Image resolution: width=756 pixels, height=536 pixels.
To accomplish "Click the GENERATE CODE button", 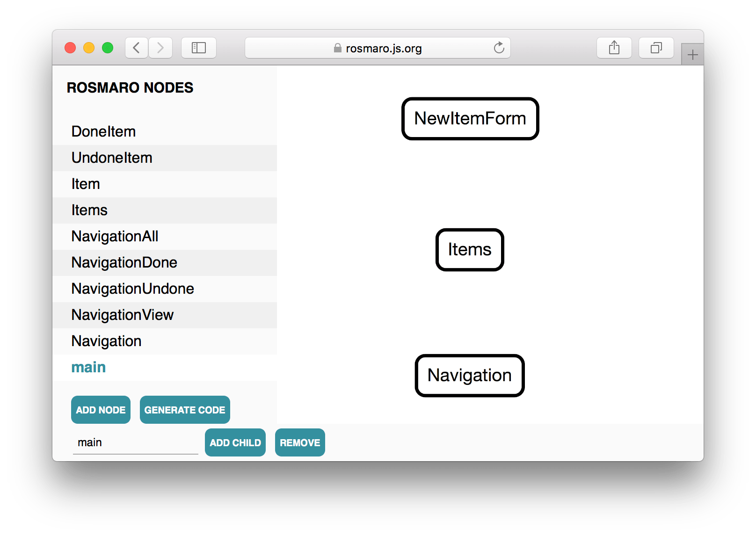I will 185,410.
